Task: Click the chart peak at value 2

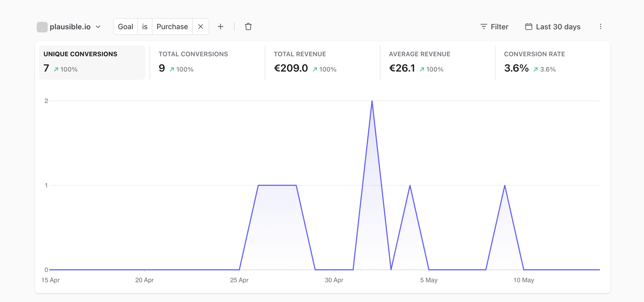Action: (x=372, y=101)
